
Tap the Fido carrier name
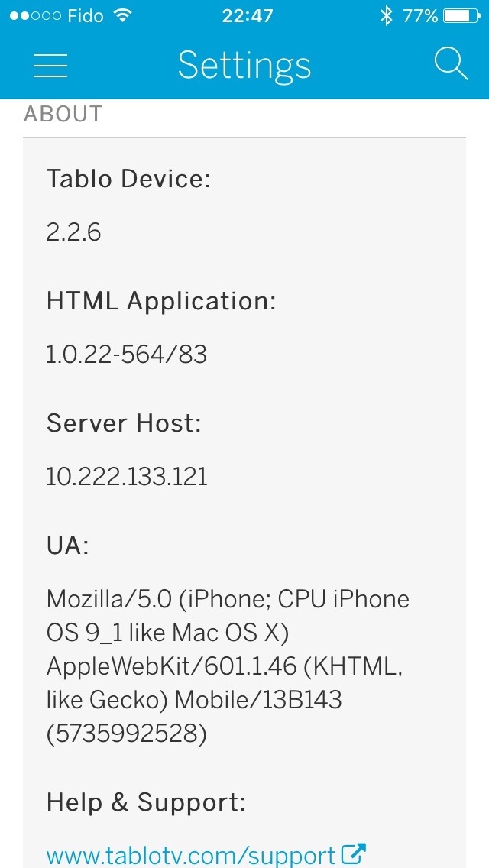pyautogui.click(x=86, y=15)
